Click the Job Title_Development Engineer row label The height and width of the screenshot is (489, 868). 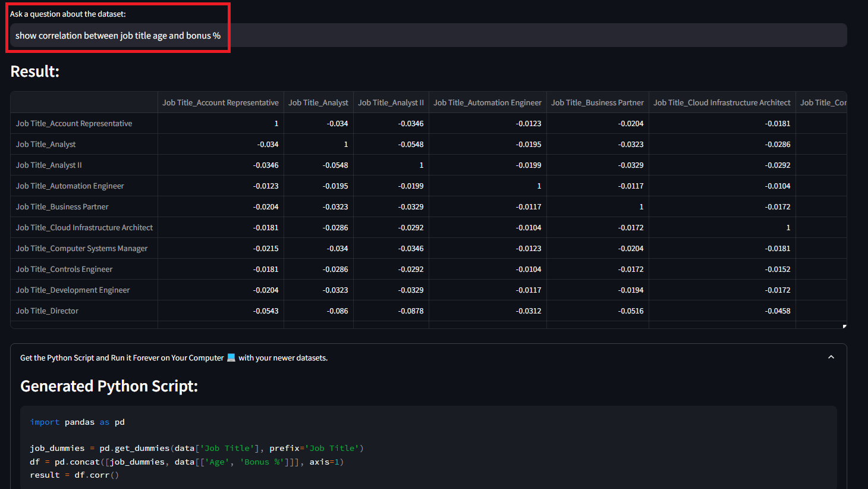[x=84, y=290]
